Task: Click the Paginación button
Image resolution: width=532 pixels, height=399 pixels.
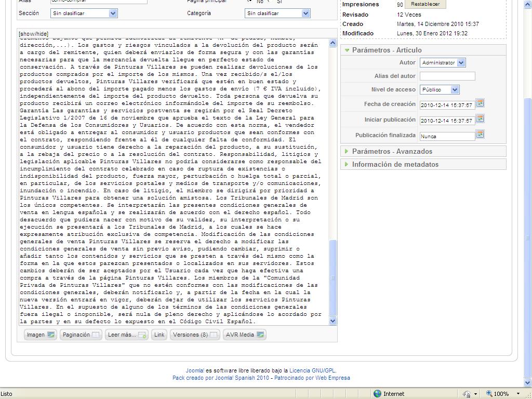Action: point(81,335)
